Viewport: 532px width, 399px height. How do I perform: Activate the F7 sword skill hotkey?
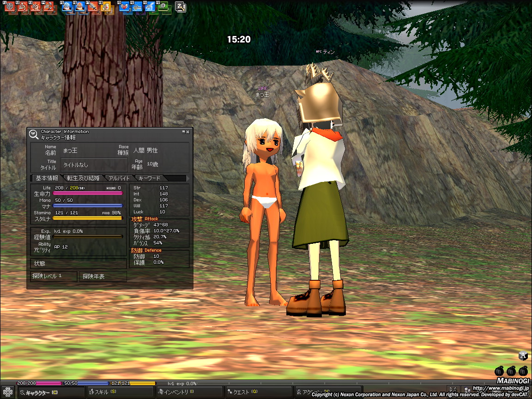click(x=94, y=7)
